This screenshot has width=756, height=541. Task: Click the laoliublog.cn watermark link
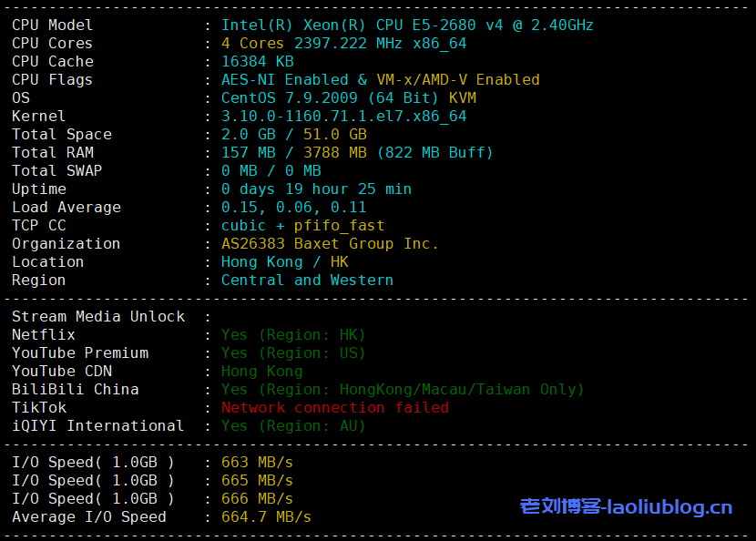tap(626, 507)
